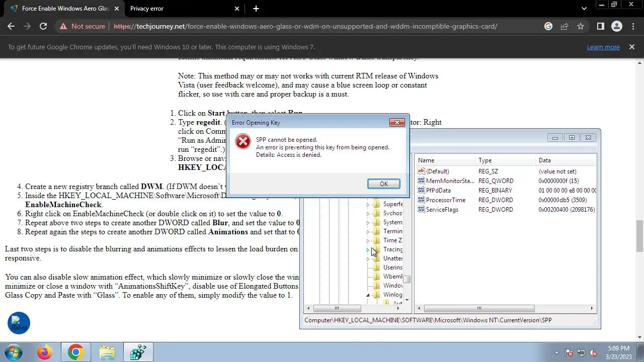
Task: Switch to the Privacy error tab
Action: click(x=181, y=9)
